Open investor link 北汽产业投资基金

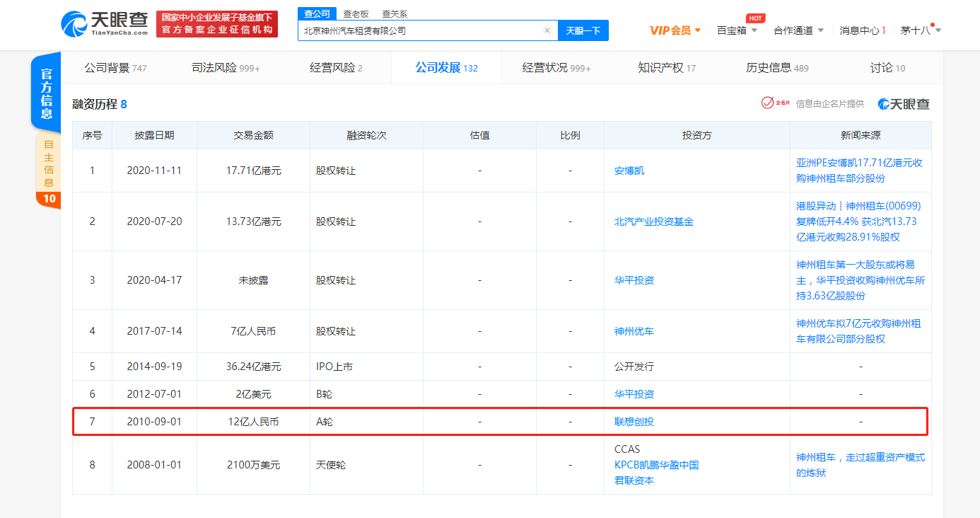click(654, 221)
